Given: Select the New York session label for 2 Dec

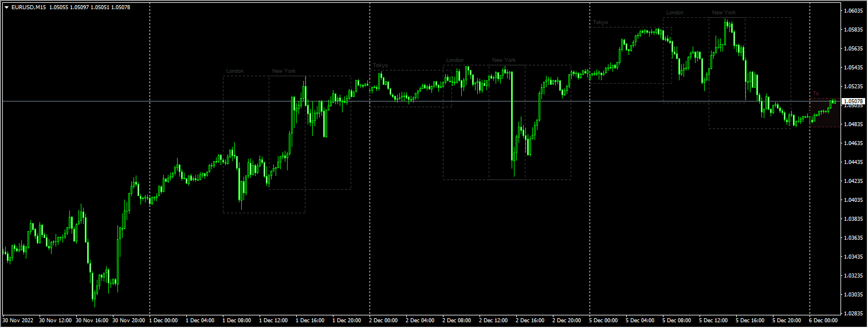Looking at the screenshot, I should pyautogui.click(x=504, y=60).
